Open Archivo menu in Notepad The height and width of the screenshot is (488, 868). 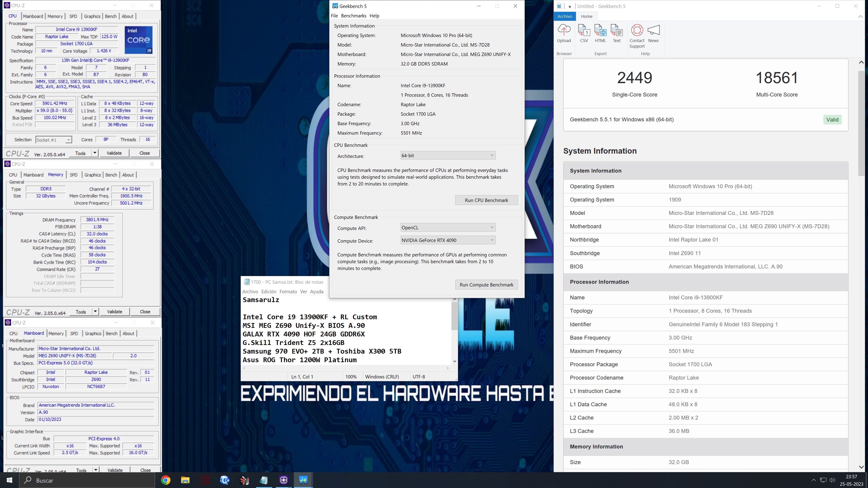pos(250,292)
